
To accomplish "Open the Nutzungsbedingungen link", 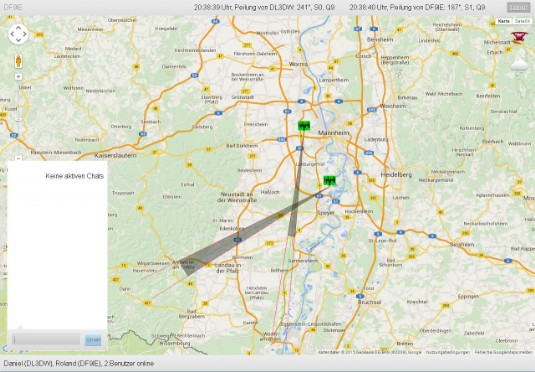I will pyautogui.click(x=447, y=352).
